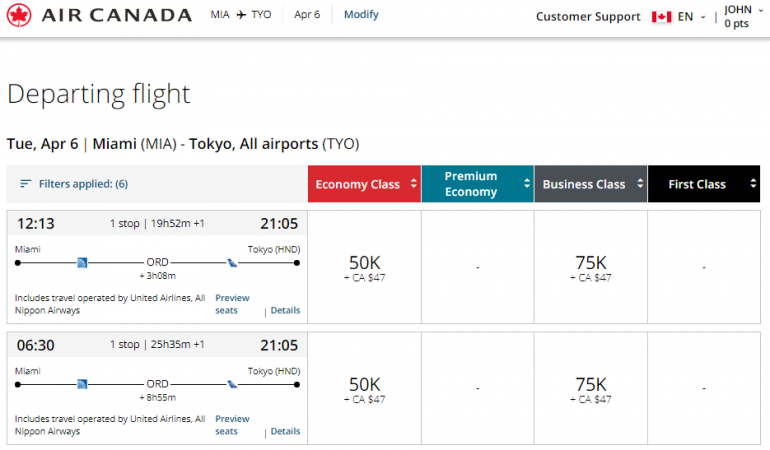Open the JOHN account menu
This screenshot has width=770, height=450.
(x=740, y=16)
